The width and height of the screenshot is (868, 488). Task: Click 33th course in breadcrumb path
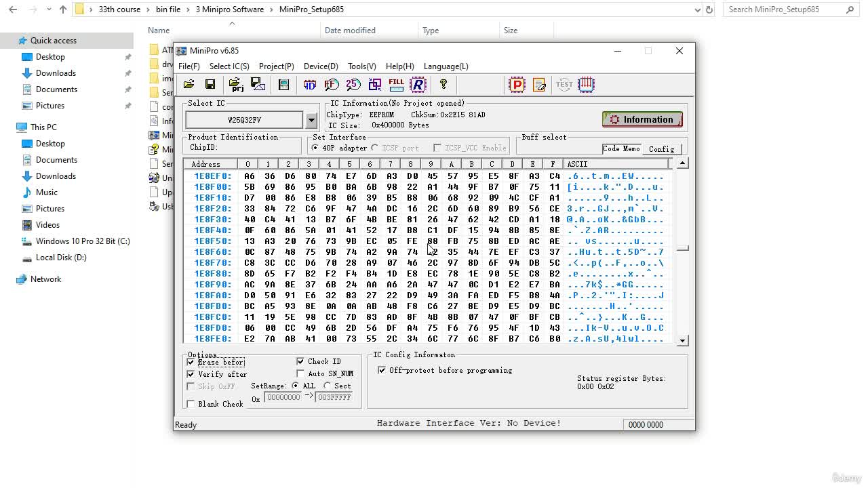pos(119,9)
